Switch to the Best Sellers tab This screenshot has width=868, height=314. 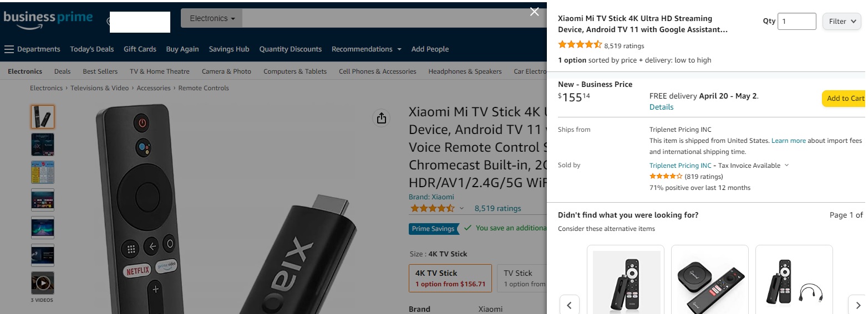(x=100, y=71)
